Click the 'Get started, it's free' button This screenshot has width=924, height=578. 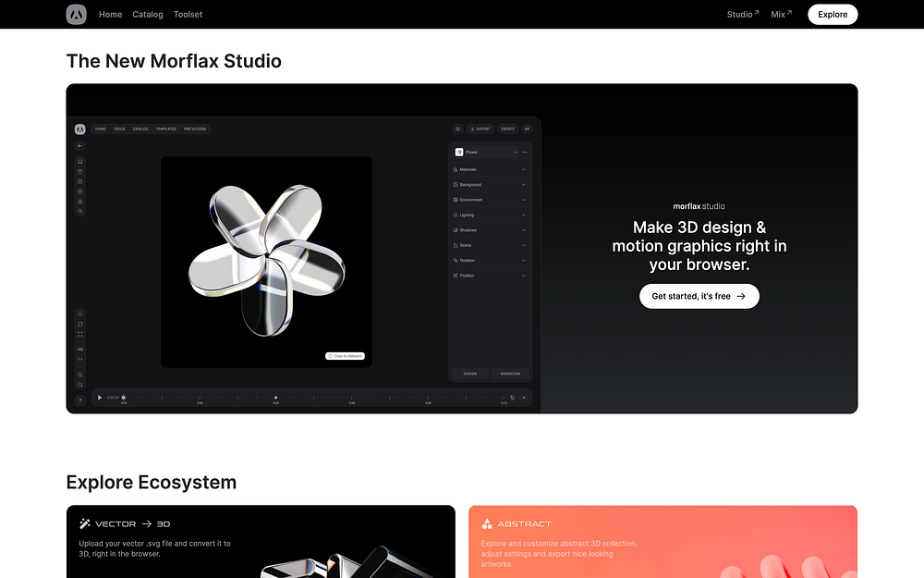[x=699, y=296]
